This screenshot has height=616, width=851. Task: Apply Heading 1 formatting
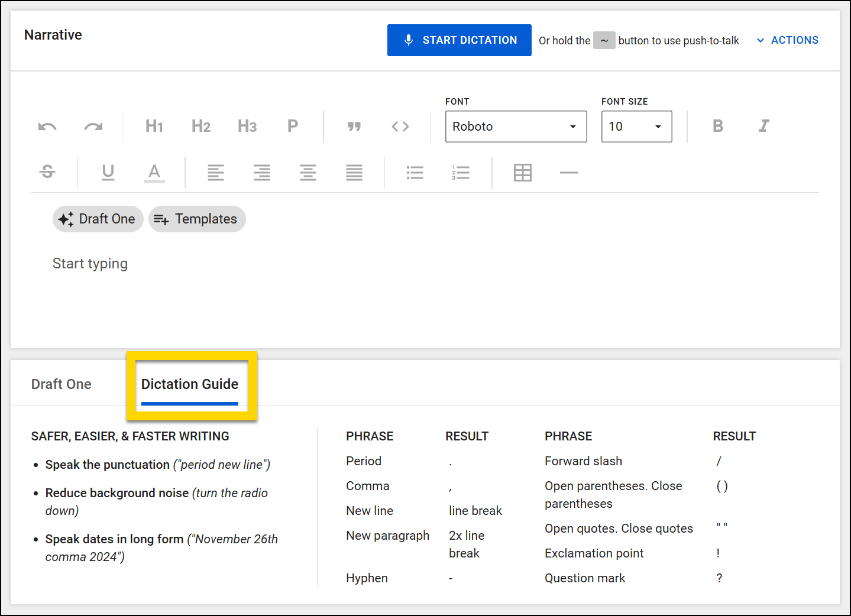pos(153,126)
